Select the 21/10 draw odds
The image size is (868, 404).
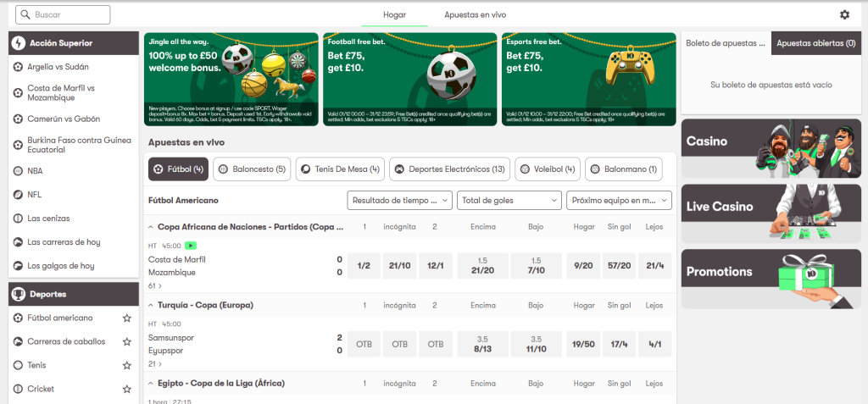[400, 266]
